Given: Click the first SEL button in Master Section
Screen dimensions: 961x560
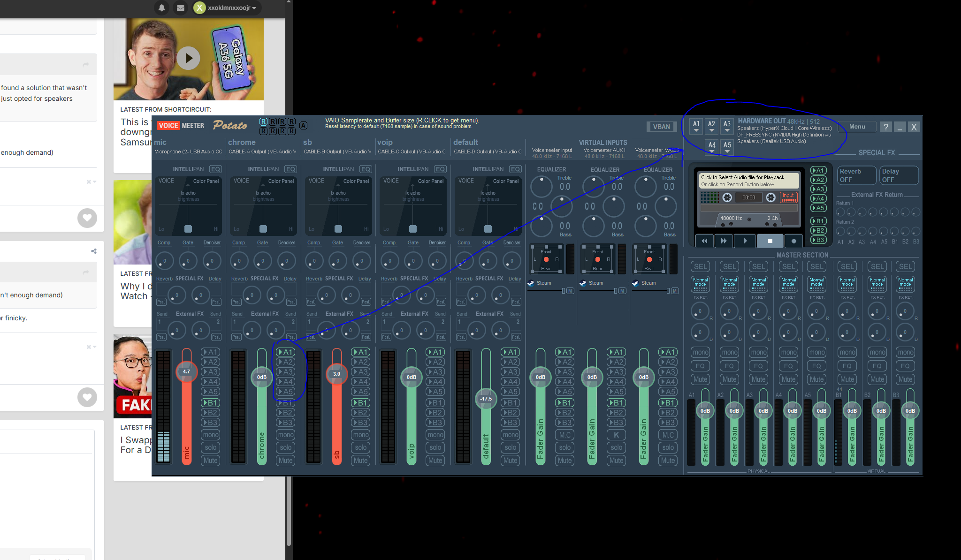Looking at the screenshot, I should [701, 266].
